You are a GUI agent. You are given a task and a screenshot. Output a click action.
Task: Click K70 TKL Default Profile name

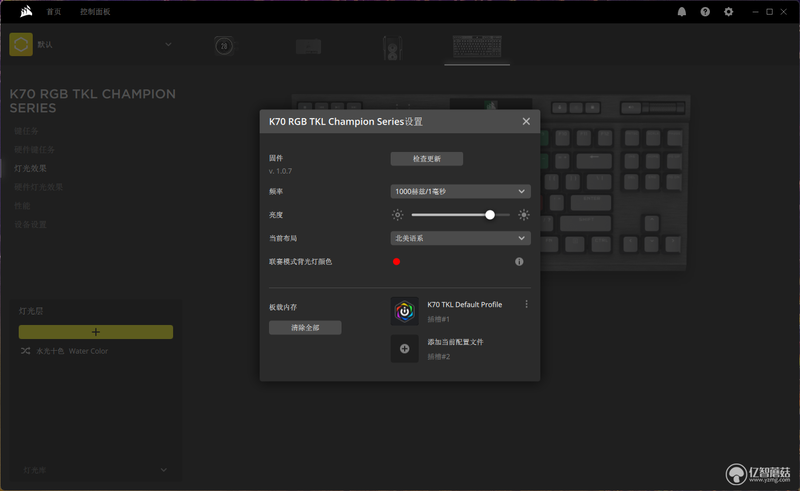[x=465, y=305]
